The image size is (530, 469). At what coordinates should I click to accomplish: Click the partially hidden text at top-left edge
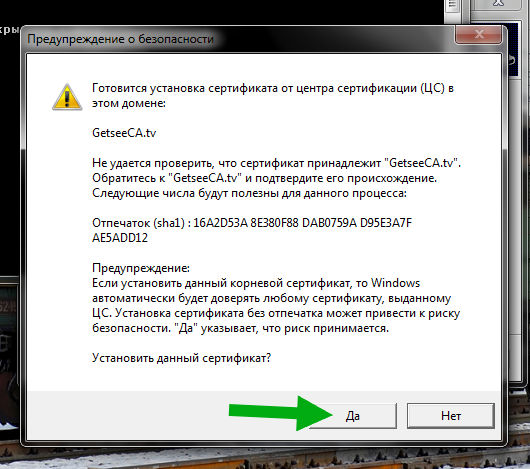pyautogui.click(x=9, y=30)
